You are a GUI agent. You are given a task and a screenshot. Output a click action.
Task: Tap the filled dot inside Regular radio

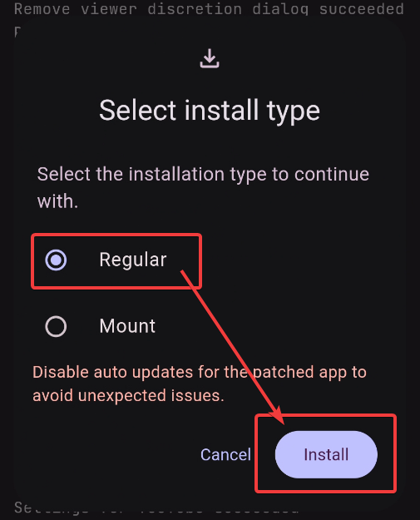[56, 260]
